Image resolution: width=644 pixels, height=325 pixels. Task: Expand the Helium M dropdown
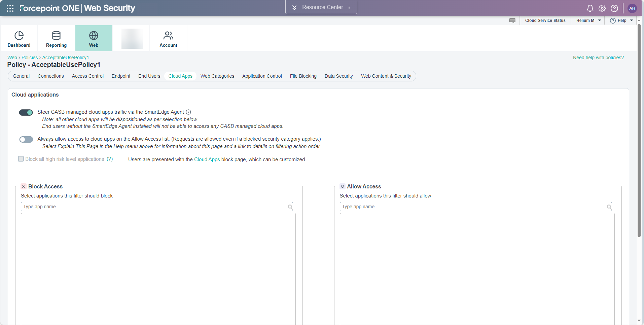pyautogui.click(x=588, y=21)
